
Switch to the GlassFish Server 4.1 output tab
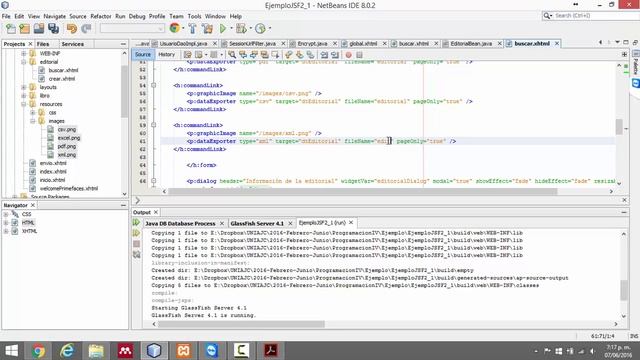click(257, 223)
